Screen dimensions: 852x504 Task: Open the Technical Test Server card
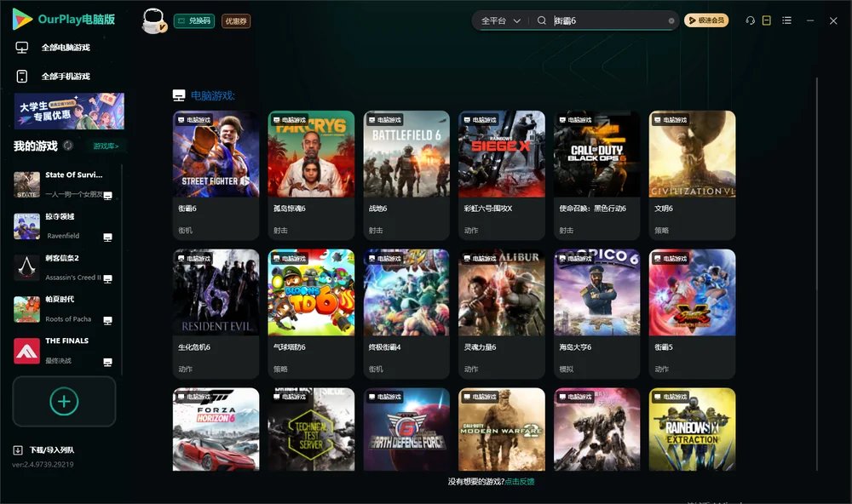pos(311,429)
